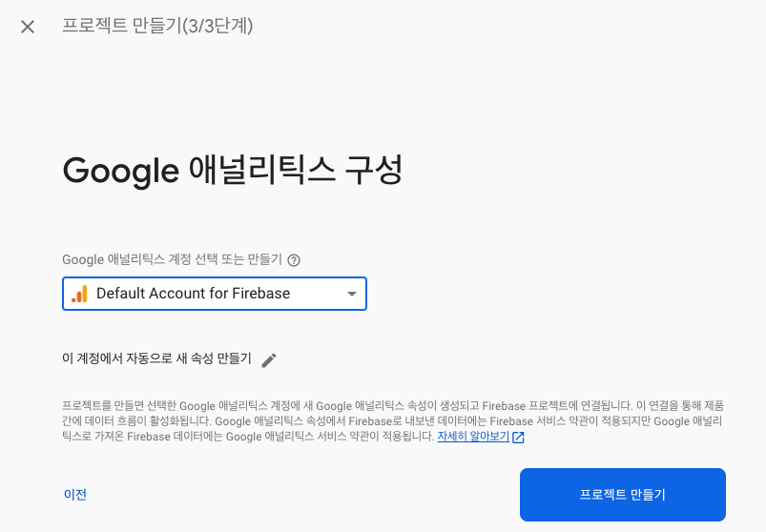Click the Google Analytics bar-chart icon
This screenshot has height=532, width=766.
click(79, 294)
